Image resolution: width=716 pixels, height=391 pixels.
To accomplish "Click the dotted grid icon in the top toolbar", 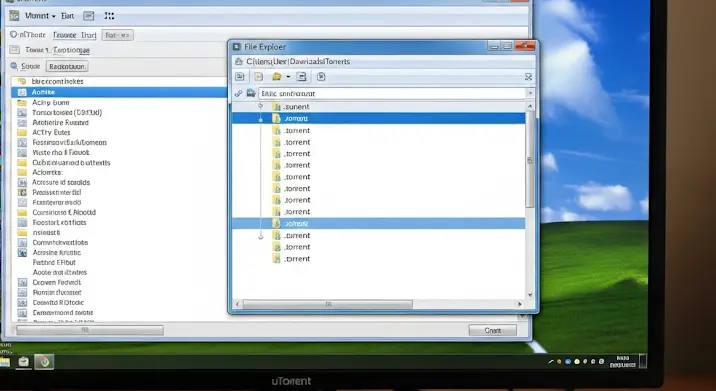I will (109, 16).
